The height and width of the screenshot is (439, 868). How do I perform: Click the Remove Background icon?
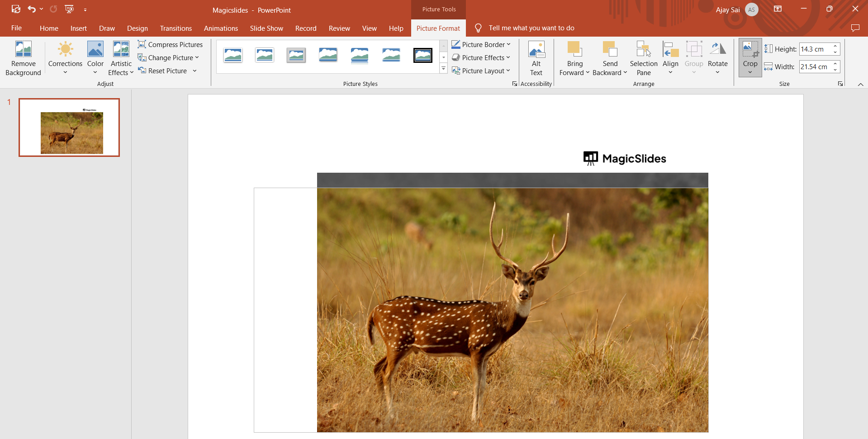tap(23, 49)
